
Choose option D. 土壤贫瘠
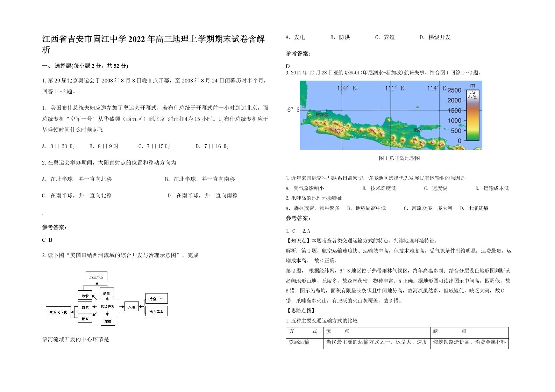coord(474,208)
